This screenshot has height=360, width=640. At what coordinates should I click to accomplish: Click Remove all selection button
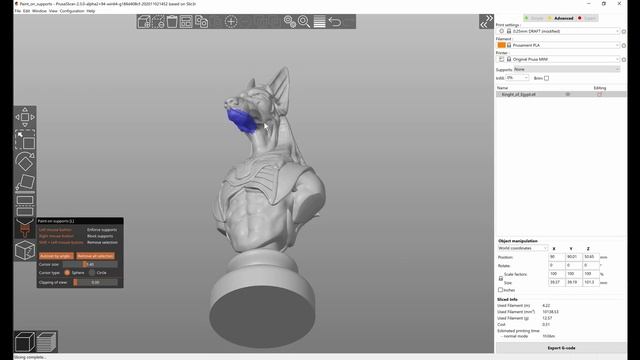pyautogui.click(x=96, y=256)
